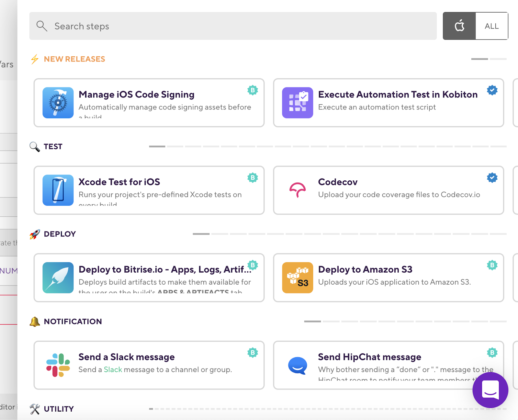
Task: Click the Slack logo icon
Action: click(58, 365)
